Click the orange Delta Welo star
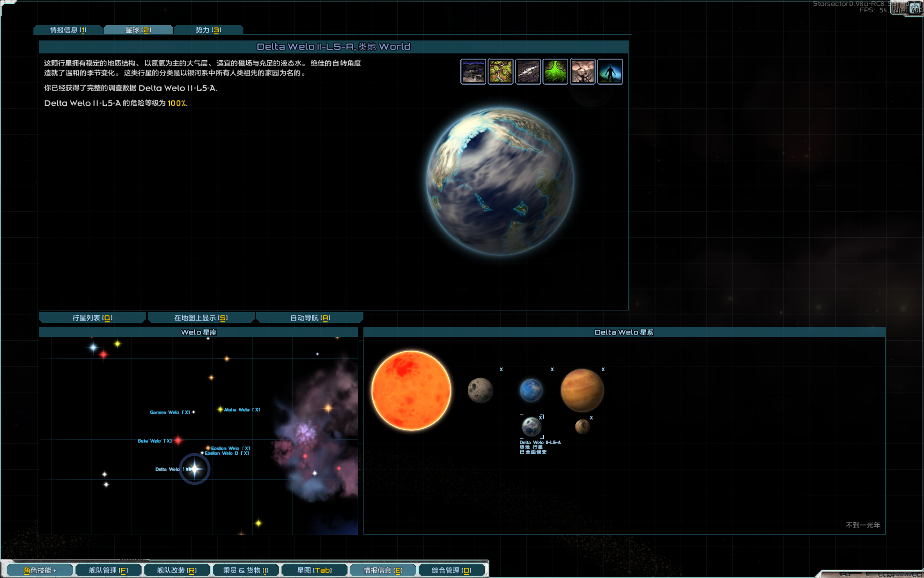The width and height of the screenshot is (924, 578). pyautogui.click(x=411, y=391)
